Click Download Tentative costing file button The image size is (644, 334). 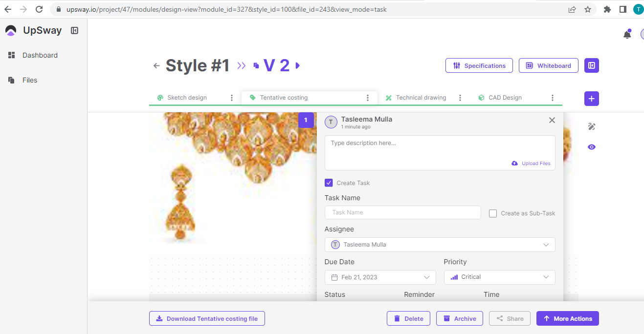(x=207, y=318)
